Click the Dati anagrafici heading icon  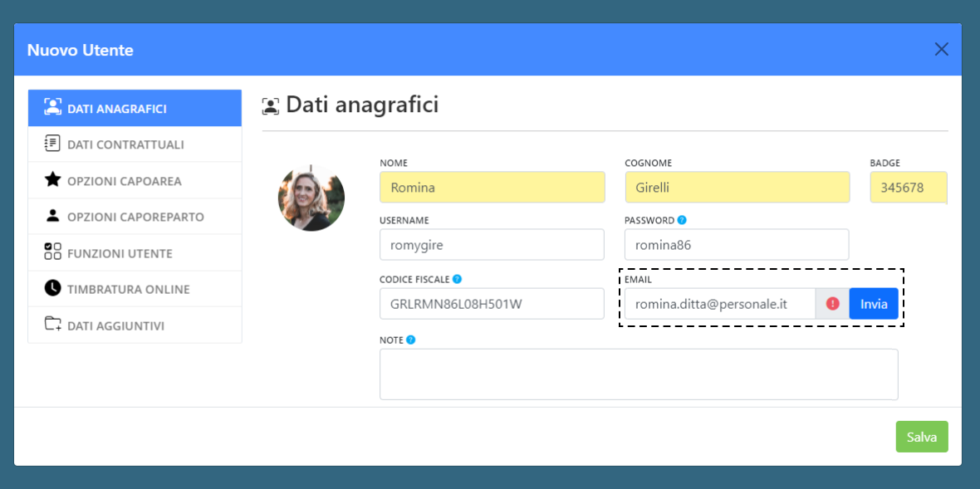(x=271, y=105)
